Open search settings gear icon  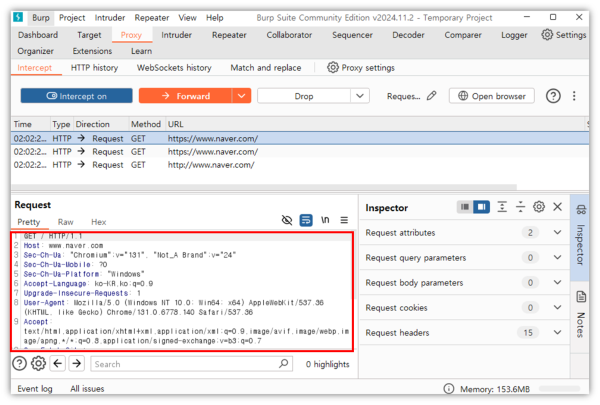[x=38, y=363]
